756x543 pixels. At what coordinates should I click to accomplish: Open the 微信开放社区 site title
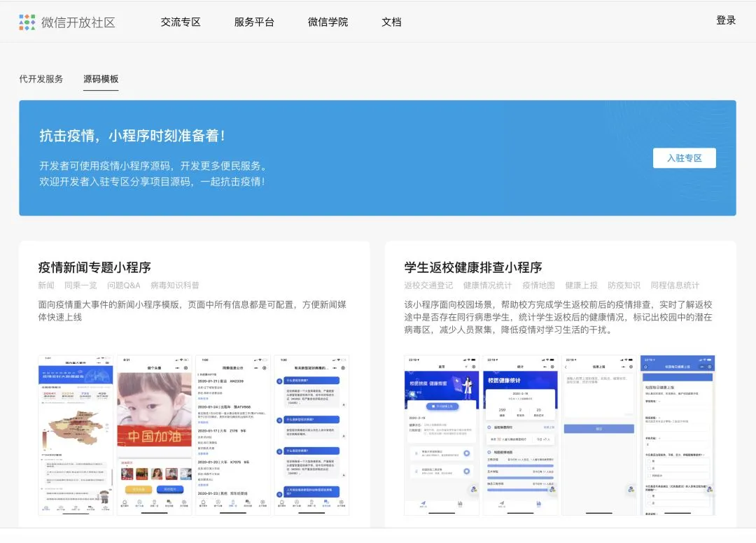pos(78,22)
